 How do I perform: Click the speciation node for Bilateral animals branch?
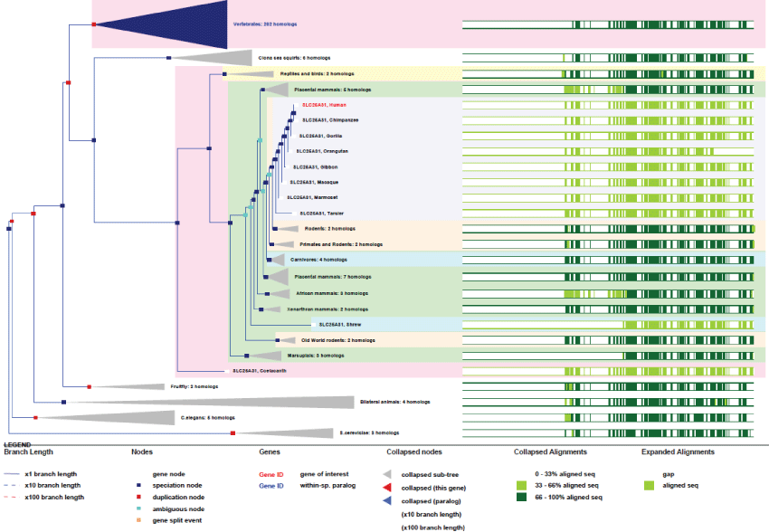point(63,402)
